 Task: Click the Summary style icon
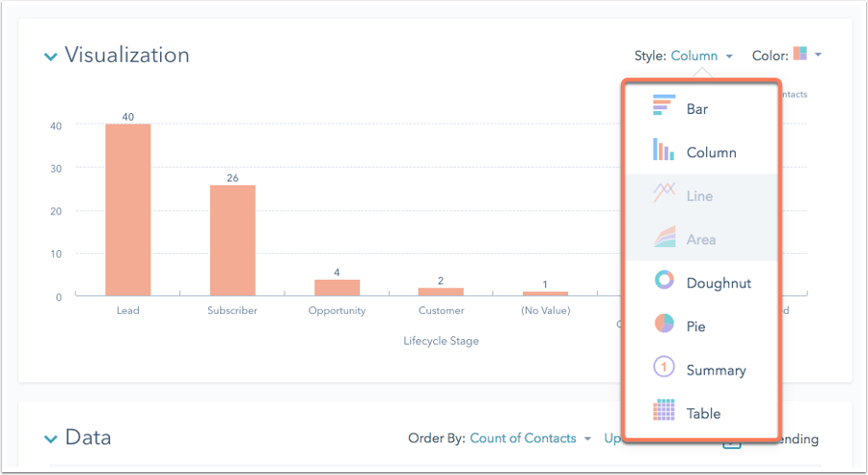point(664,368)
